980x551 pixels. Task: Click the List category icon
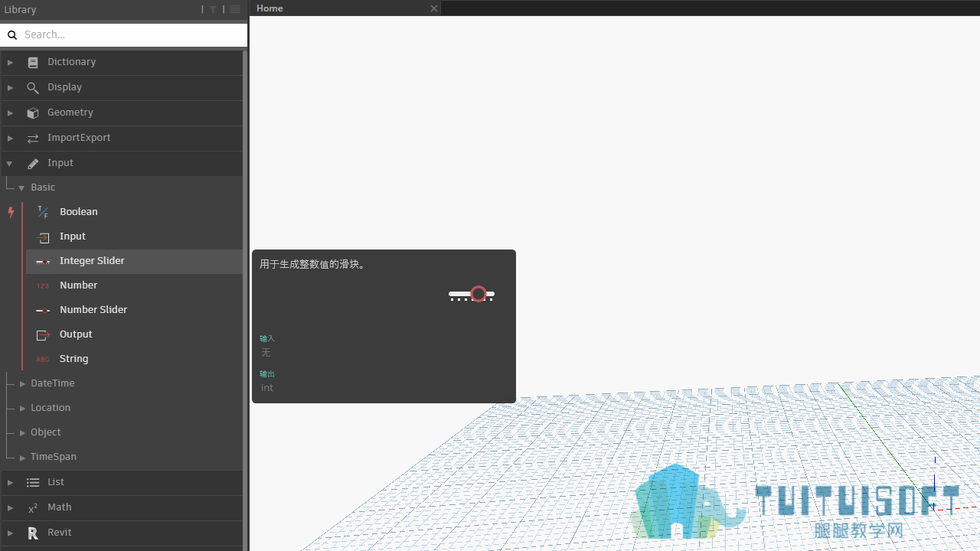[33, 483]
